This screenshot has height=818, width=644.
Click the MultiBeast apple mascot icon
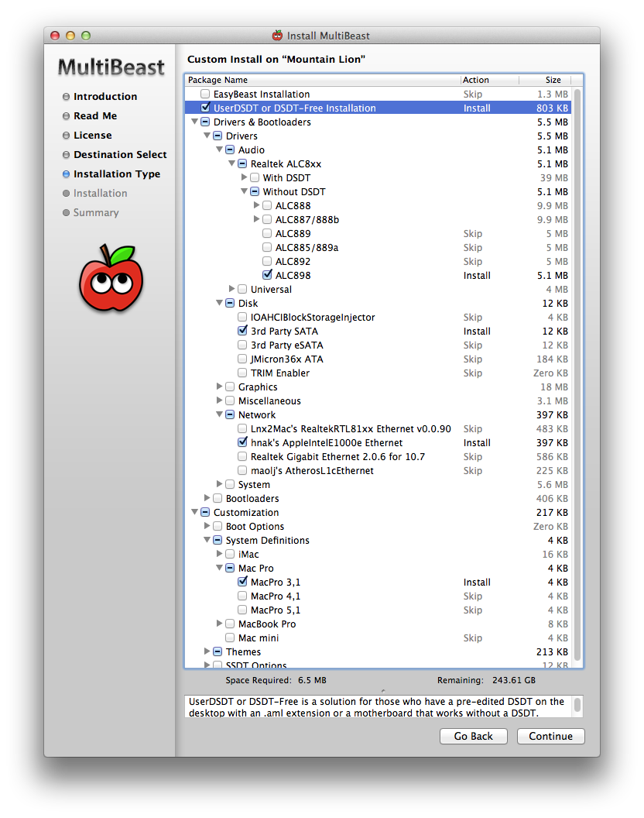[111, 278]
